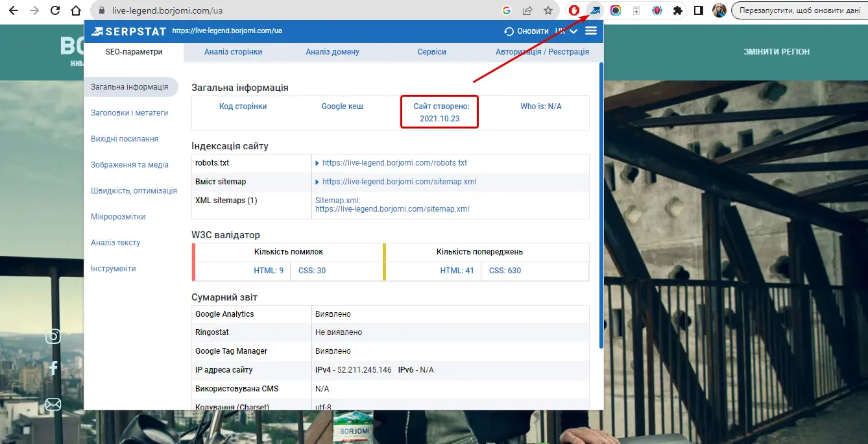Screen dimensions: 868x444
Task: Click the Ringostat Не виявлено value
Action: (x=339, y=332)
